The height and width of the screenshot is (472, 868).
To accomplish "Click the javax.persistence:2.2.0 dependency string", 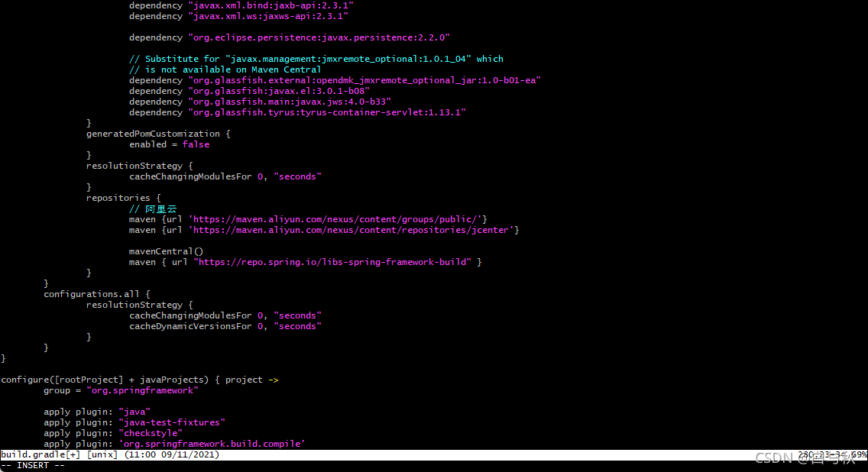I will point(319,37).
